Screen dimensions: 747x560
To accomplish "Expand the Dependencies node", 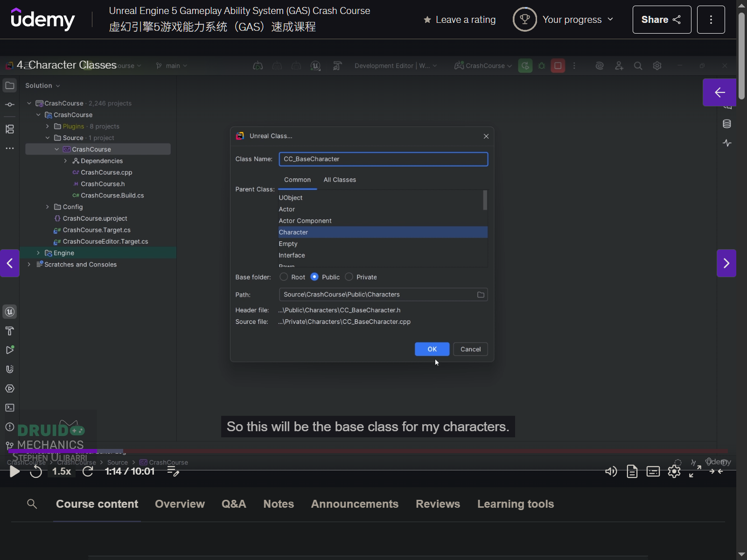I will (65, 161).
